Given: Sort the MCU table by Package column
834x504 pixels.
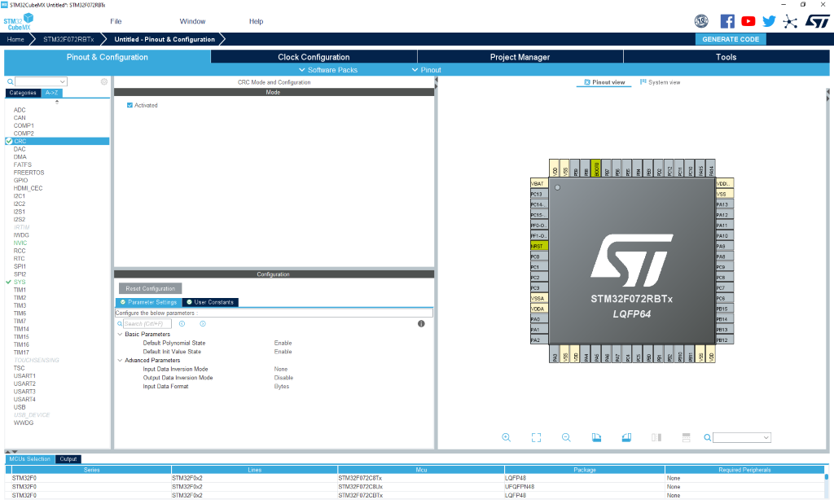Looking at the screenshot, I should (585, 470).
